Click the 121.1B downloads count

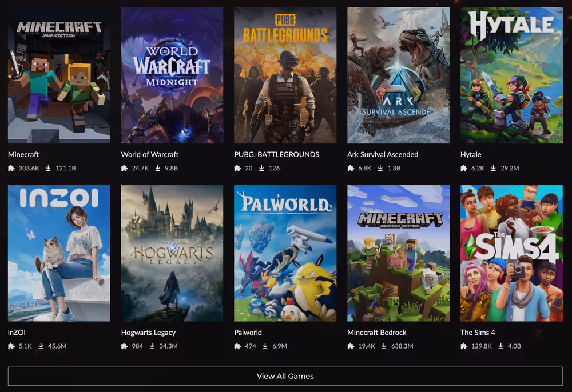pos(66,168)
